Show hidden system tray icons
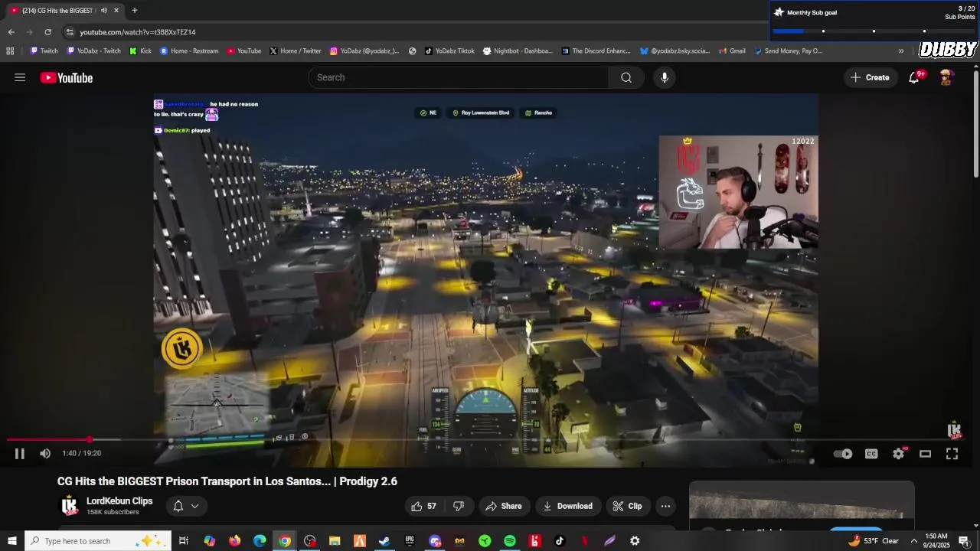The width and height of the screenshot is (980, 551). click(913, 541)
